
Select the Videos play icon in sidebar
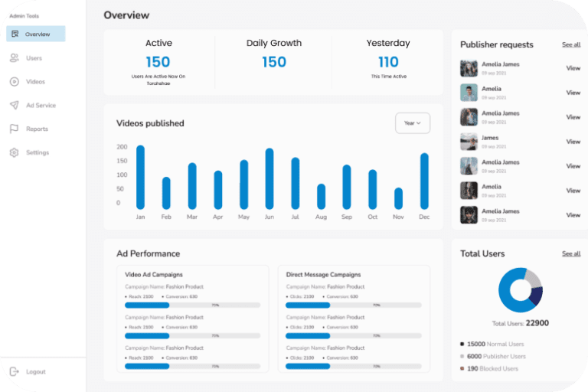[x=15, y=81]
